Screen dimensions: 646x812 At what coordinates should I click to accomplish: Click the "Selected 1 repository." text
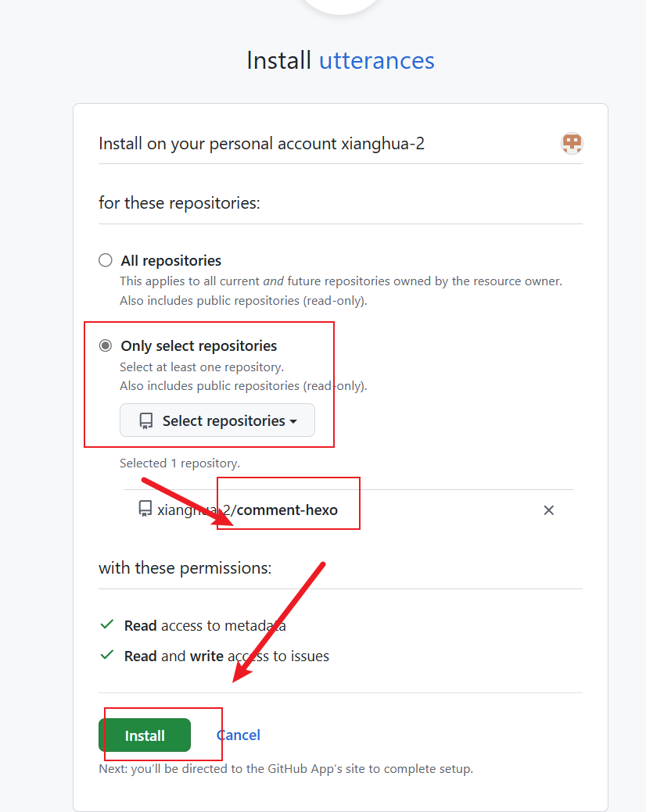tap(180, 463)
